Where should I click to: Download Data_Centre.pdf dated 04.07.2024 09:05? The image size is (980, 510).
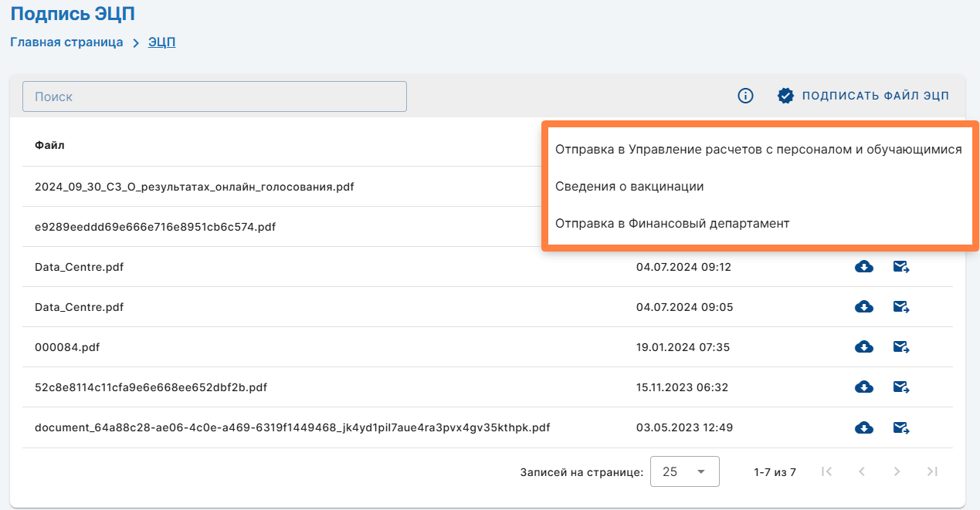point(864,307)
